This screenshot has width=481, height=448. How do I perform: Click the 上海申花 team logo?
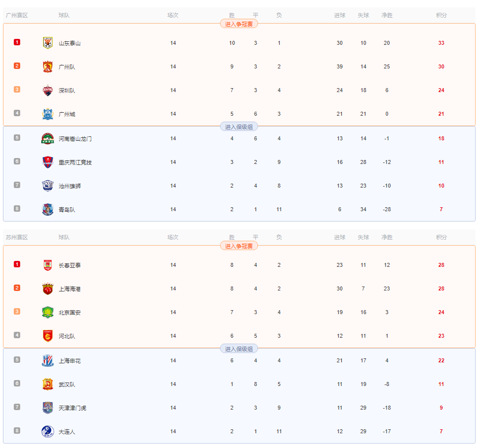point(48,360)
